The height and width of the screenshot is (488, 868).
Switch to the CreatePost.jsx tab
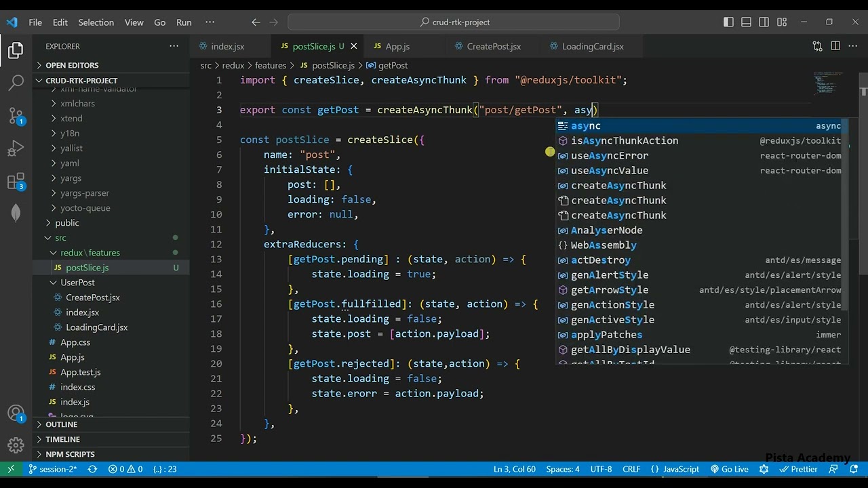(494, 46)
